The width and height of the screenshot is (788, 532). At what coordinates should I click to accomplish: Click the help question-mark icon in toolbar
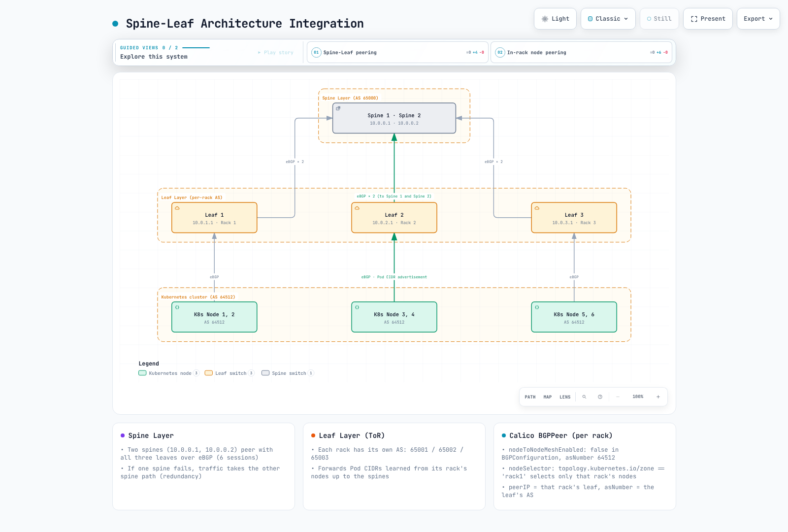pyautogui.click(x=600, y=397)
